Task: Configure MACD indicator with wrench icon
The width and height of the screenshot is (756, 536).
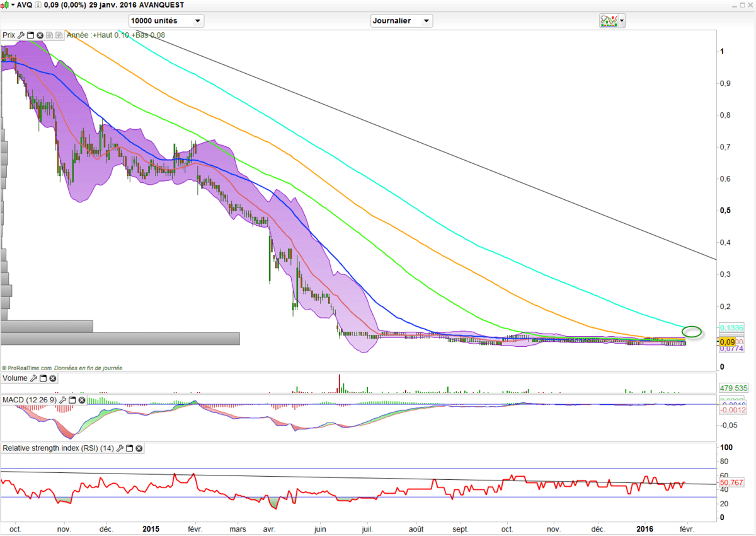Action: pos(62,400)
